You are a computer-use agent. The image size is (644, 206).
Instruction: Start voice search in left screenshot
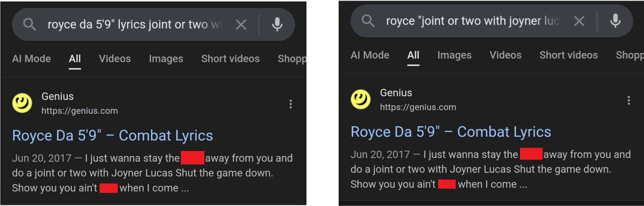(277, 25)
